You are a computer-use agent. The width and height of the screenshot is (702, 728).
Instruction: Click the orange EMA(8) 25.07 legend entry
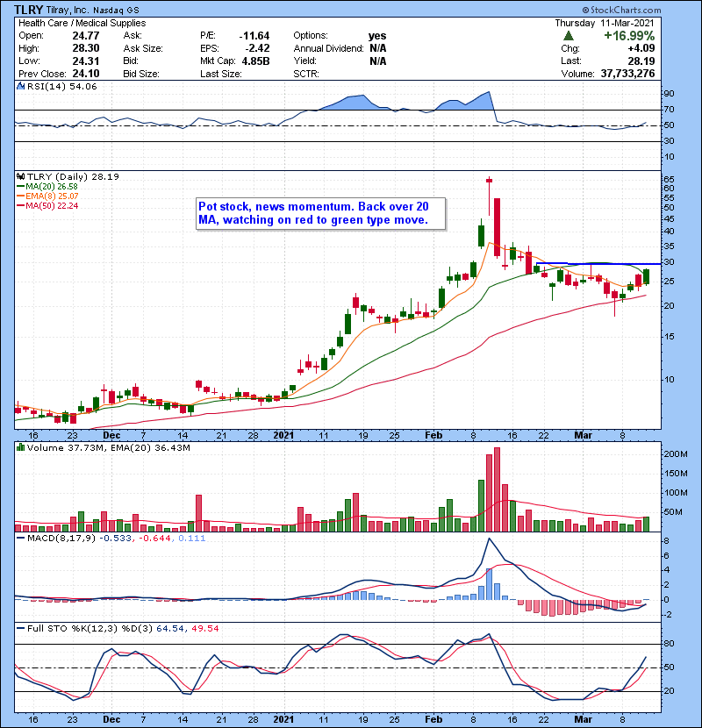click(x=47, y=196)
